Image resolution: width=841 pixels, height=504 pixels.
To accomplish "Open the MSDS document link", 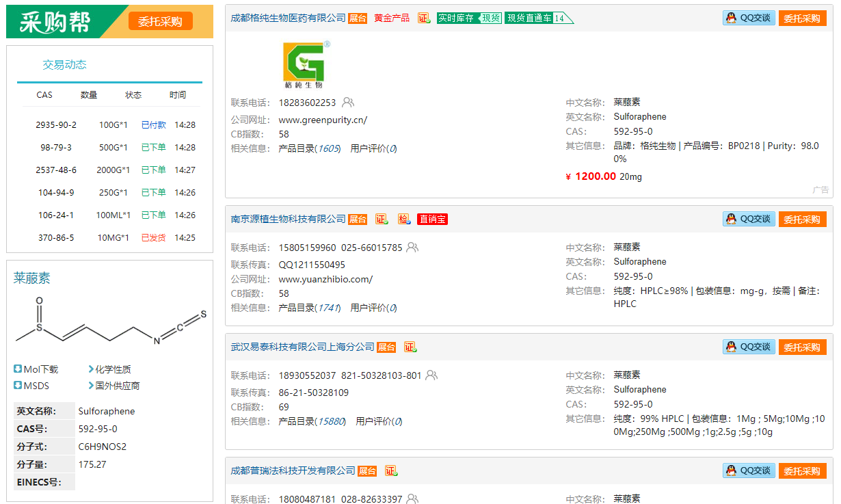I will pyautogui.click(x=31, y=386).
